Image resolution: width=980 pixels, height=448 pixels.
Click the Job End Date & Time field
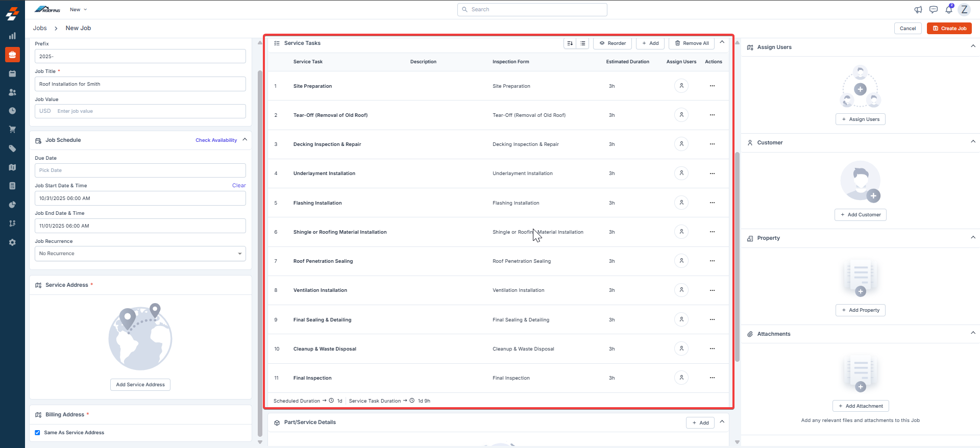coord(140,226)
